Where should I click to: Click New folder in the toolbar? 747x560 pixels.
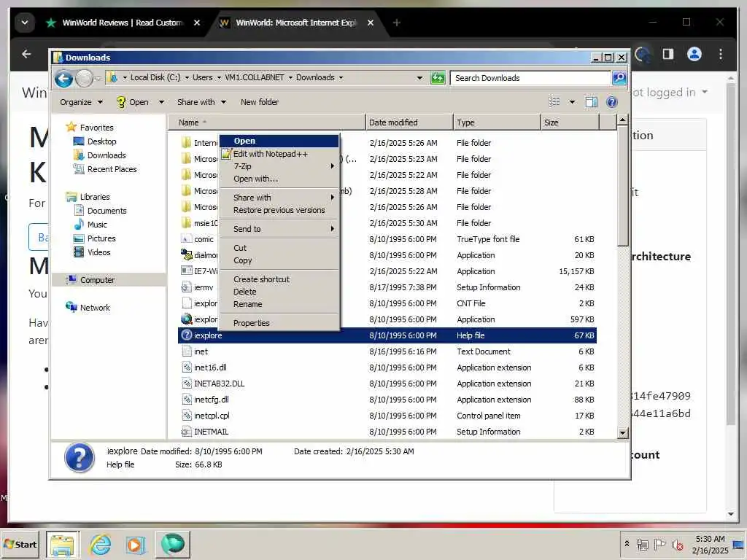(260, 102)
